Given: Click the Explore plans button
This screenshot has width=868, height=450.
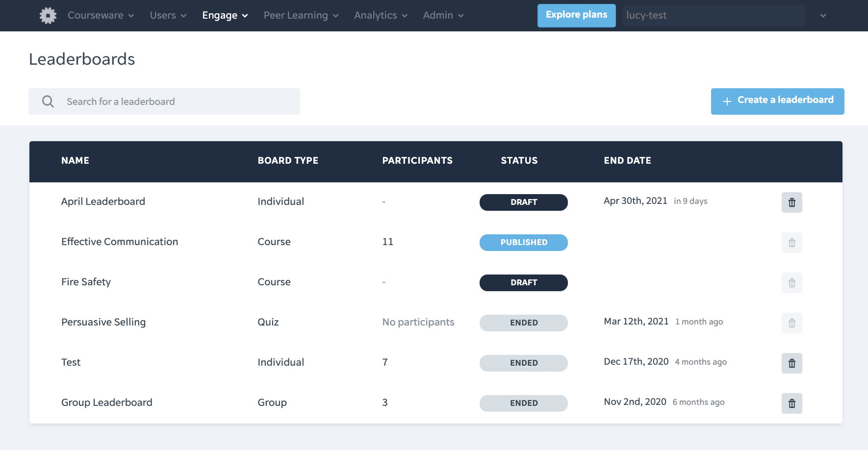Looking at the screenshot, I should coord(576,15).
